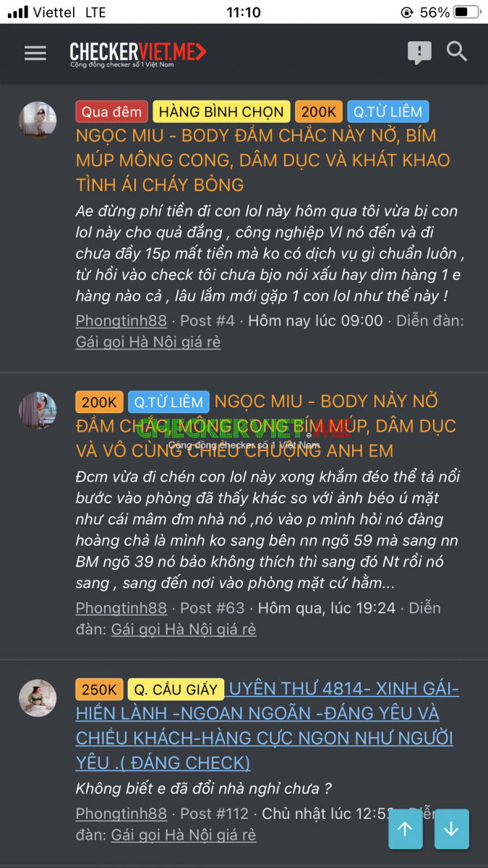Image resolution: width=488 pixels, height=868 pixels.
Task: Jump to top with up-arrow button
Action: pos(406,829)
